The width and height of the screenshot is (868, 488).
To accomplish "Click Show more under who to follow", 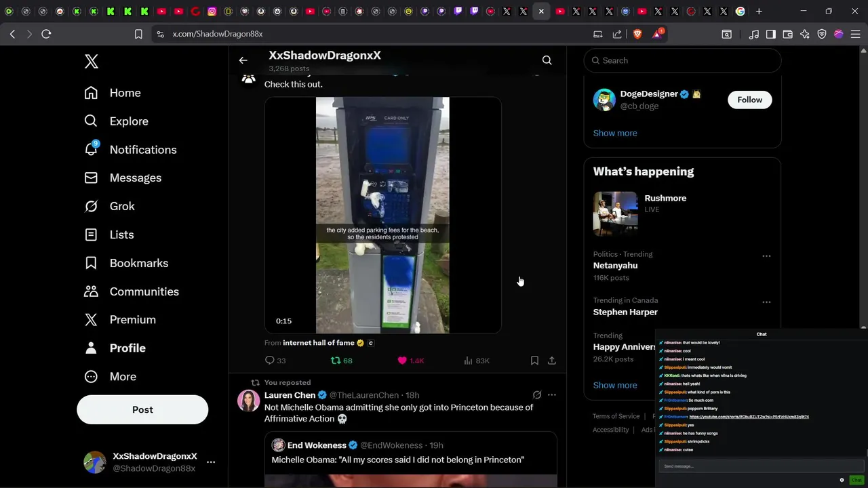I will (x=614, y=133).
